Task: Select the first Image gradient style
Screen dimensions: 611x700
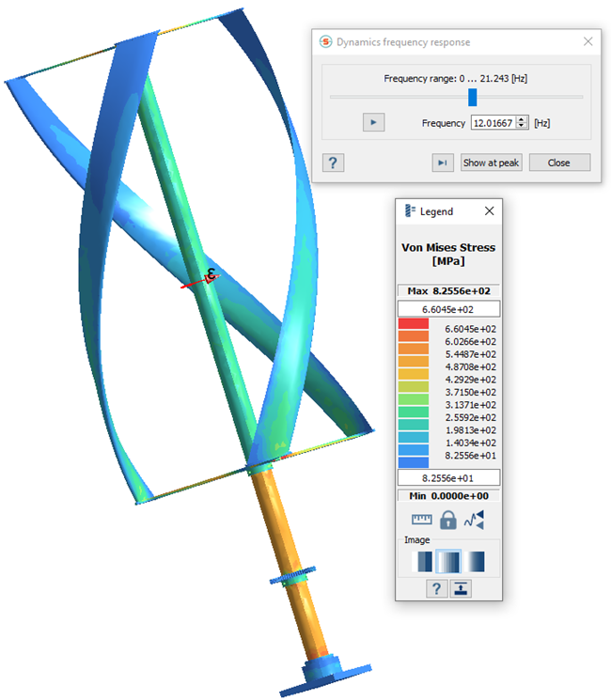Action: 423,562
